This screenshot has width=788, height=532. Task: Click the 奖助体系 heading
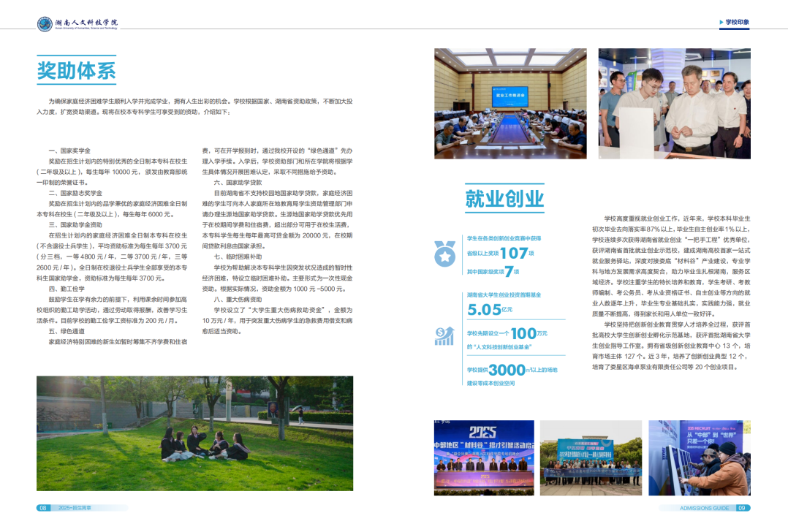77,70
